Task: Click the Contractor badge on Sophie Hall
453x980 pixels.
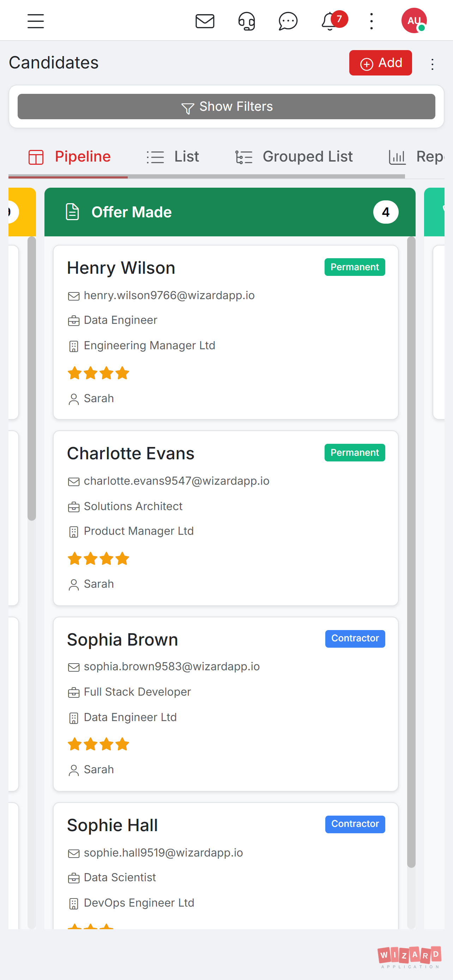Action: (355, 824)
